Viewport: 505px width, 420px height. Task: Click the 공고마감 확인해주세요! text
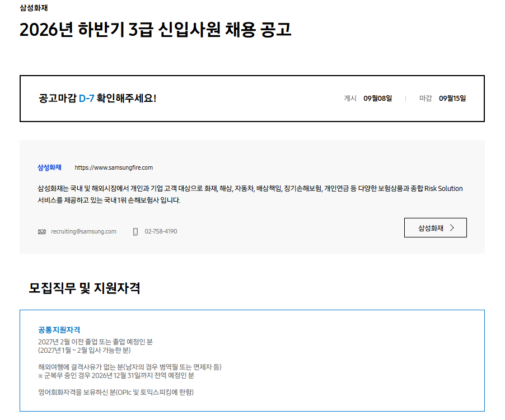(97, 98)
